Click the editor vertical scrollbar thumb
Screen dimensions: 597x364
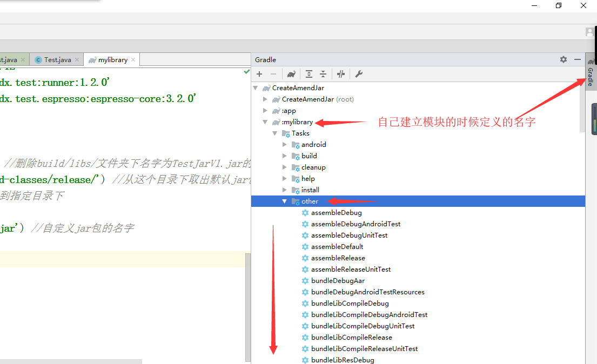248,308
